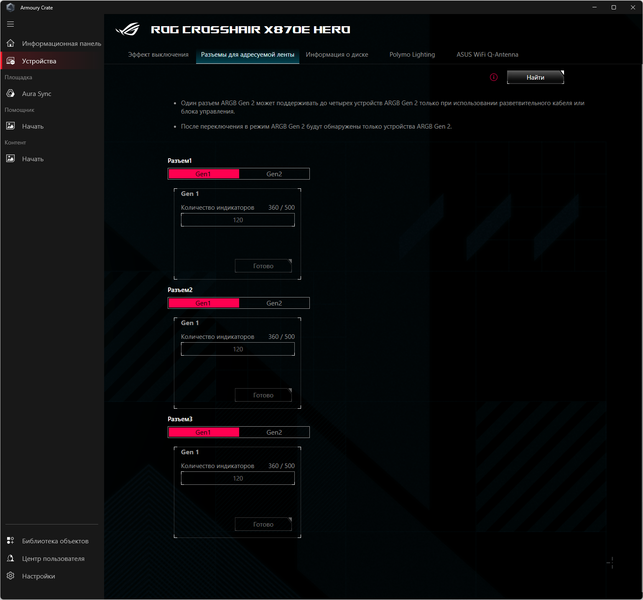Click the Устройства devices icon

[11, 61]
